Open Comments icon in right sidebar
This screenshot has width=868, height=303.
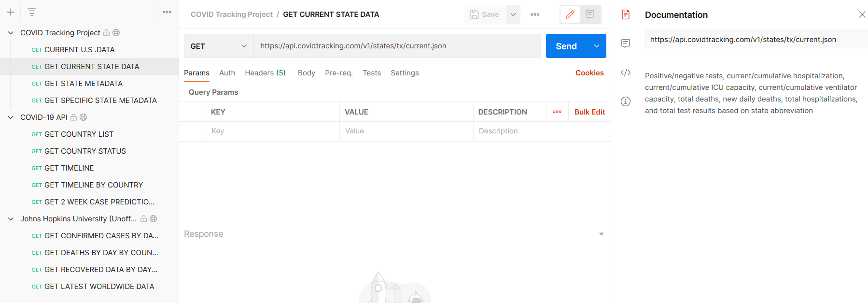[626, 43]
